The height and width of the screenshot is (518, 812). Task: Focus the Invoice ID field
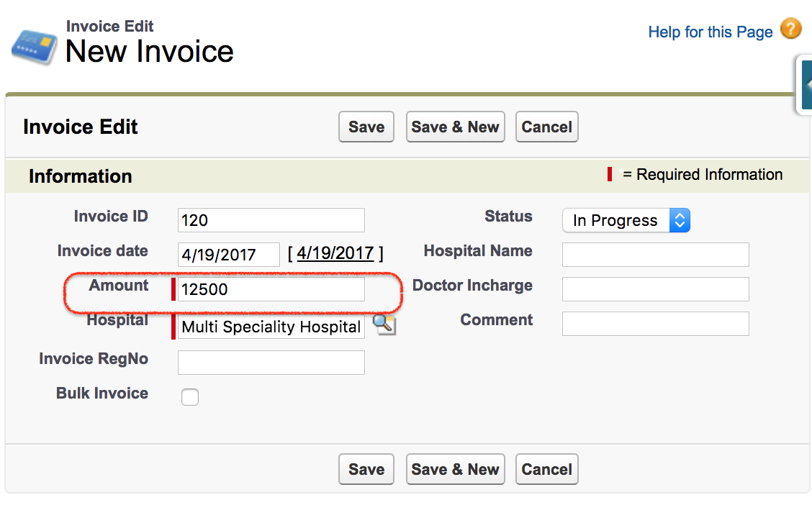click(271, 220)
